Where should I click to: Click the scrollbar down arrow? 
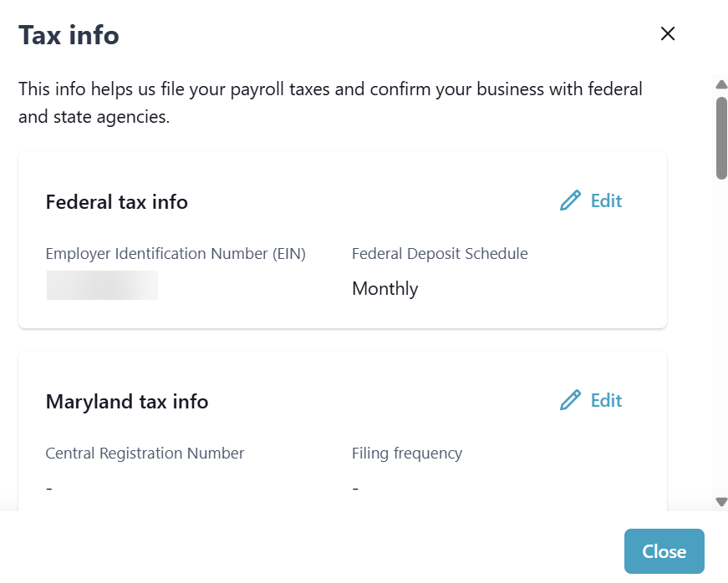[721, 502]
